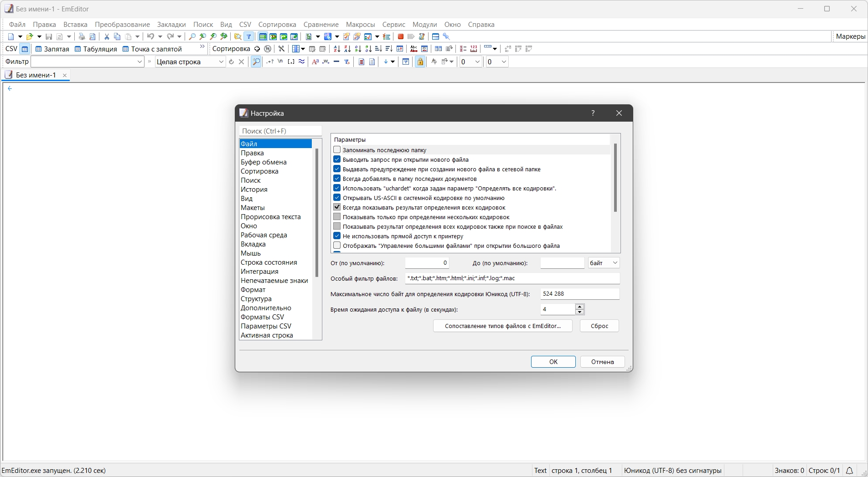The height and width of the screenshot is (477, 868).
Task: Click the Cut scissors icon
Action: pyautogui.click(x=107, y=36)
